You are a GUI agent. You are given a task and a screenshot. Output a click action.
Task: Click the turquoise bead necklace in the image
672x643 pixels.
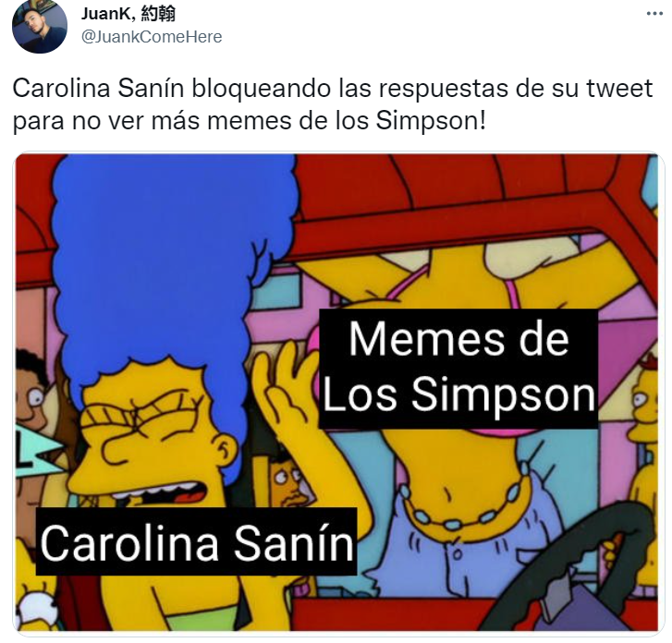click(467, 505)
